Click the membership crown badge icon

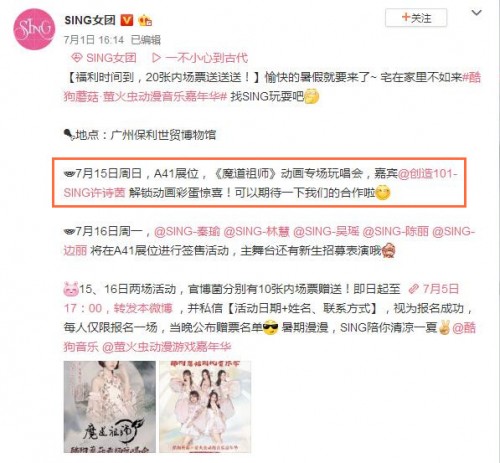coord(145,21)
